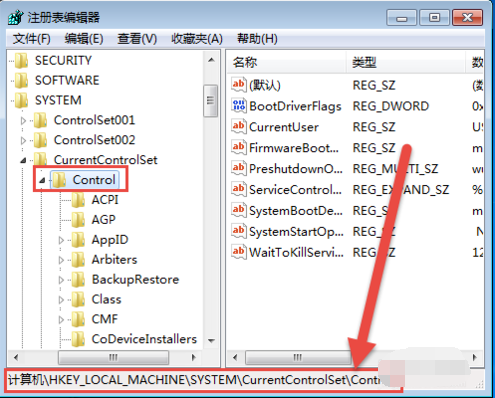Expand the Class key
The width and height of the screenshot is (495, 398).
coord(61,300)
